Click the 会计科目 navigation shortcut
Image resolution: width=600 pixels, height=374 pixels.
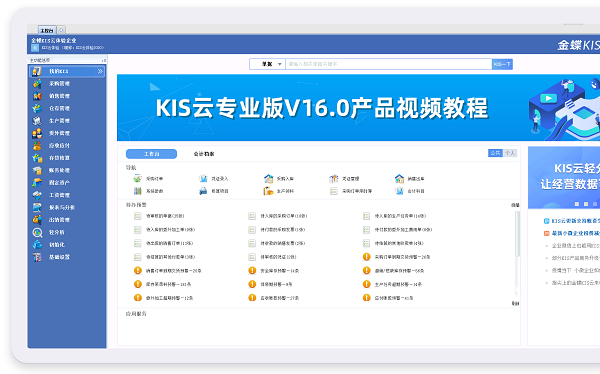click(409, 191)
